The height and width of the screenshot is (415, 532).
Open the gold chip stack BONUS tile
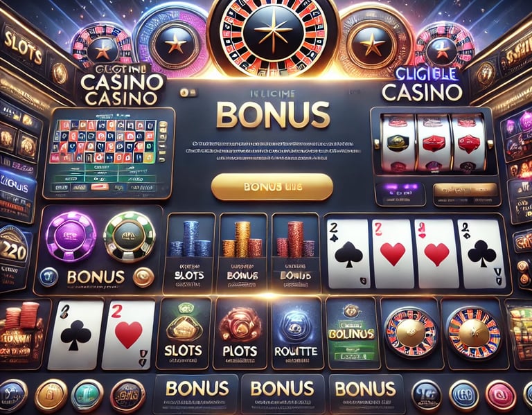pyautogui.click(x=242, y=254)
